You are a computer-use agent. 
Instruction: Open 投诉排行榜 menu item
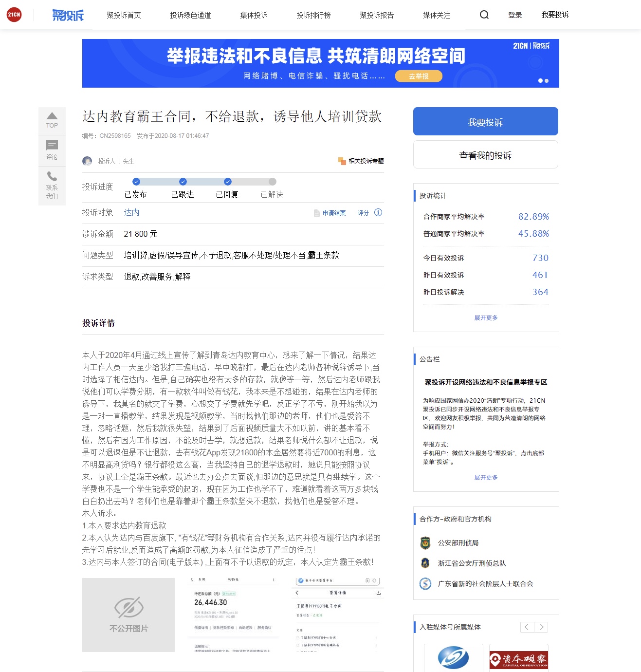coord(314,15)
